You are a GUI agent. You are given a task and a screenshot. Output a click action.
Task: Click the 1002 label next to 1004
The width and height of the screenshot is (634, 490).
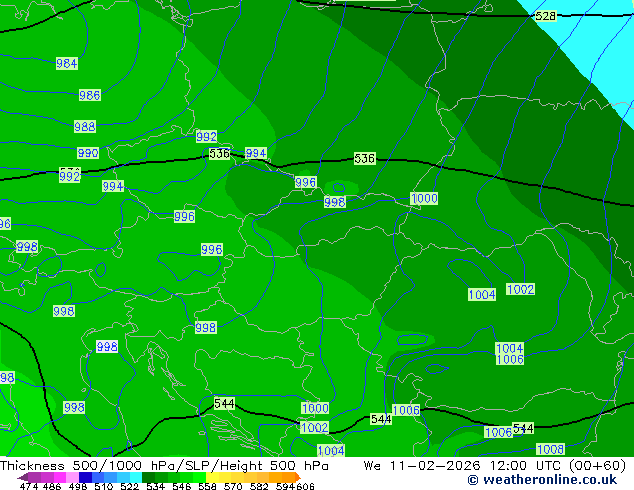pyautogui.click(x=520, y=289)
